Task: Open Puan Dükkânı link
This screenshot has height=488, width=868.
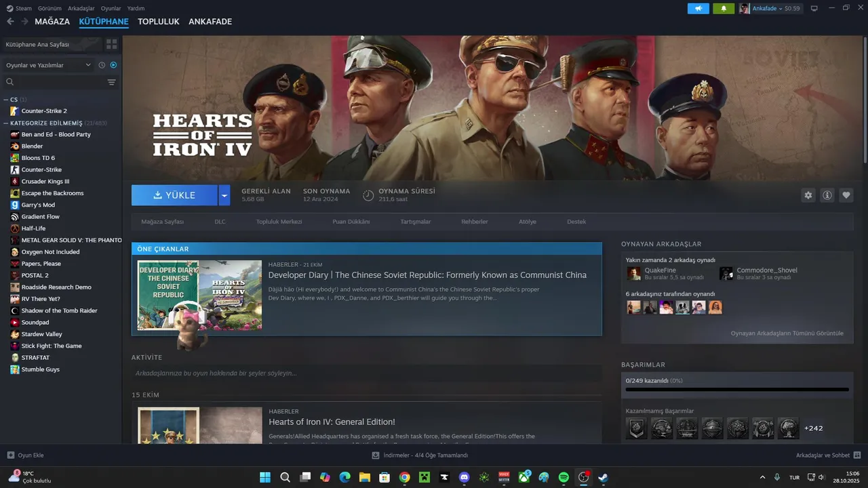Action: coord(351,222)
